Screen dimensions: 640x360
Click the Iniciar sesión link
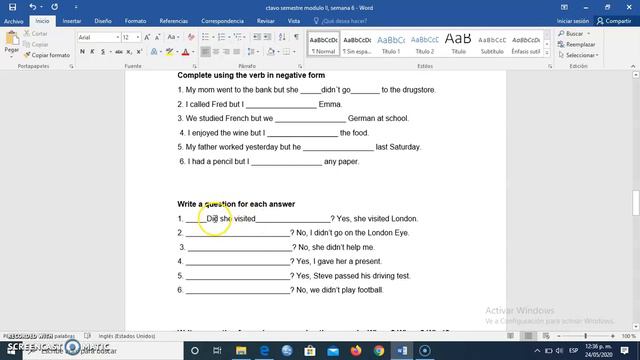(x=573, y=21)
